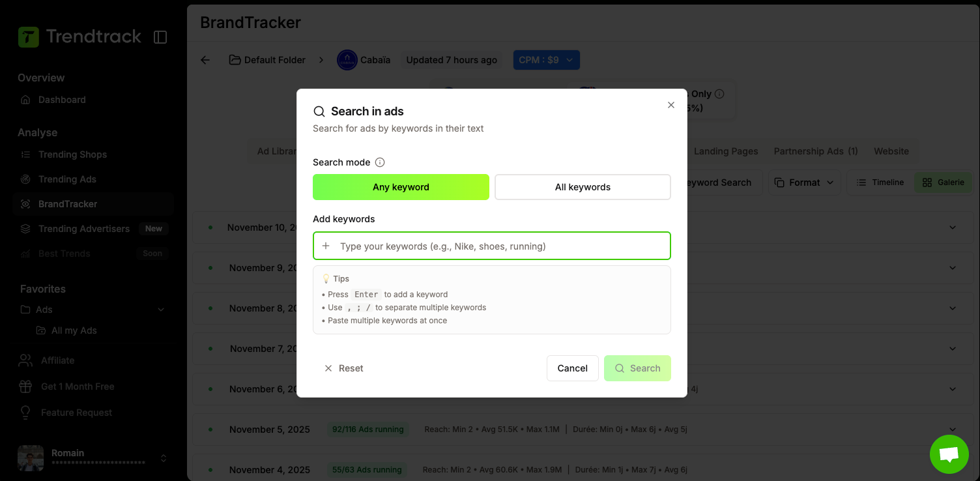Expand the November 5, 2025 row
The width and height of the screenshot is (980, 481).
click(952, 430)
